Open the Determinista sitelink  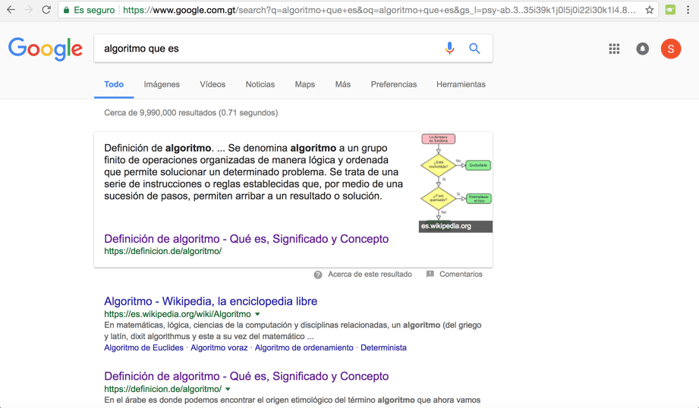(x=383, y=348)
